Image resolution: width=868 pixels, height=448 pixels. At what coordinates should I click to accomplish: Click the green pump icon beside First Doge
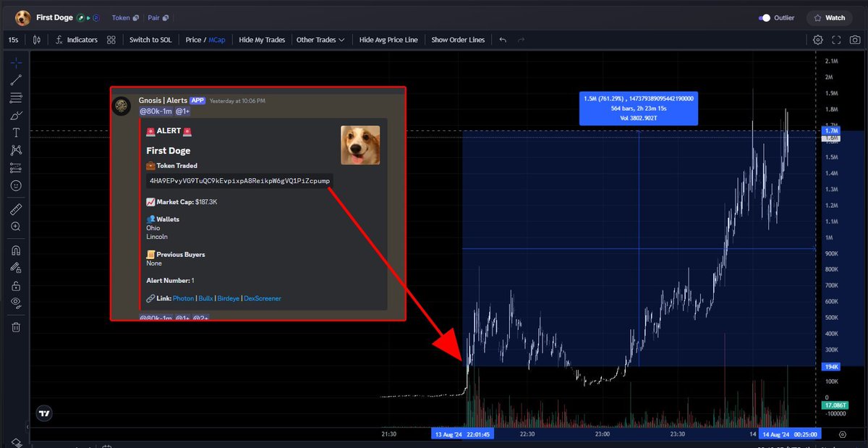click(81, 17)
